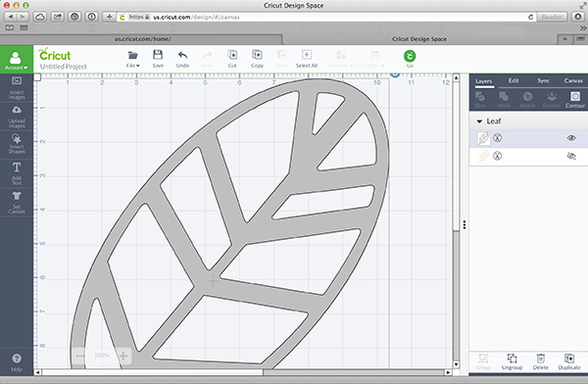588x384 pixels.
Task: Click the vertical scrollbar up arrow
Action: tap(456, 78)
